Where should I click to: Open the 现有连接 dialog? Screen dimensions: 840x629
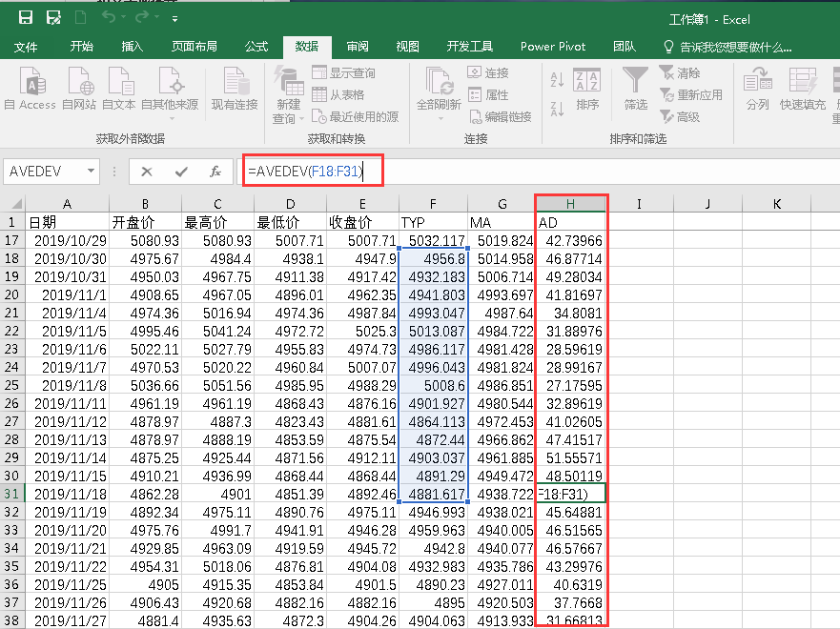point(234,91)
